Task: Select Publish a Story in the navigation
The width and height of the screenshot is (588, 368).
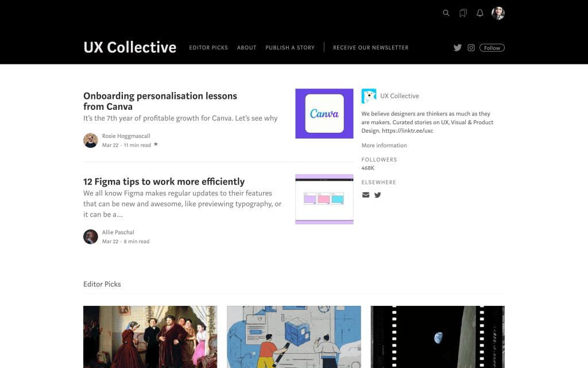Action: tap(290, 48)
